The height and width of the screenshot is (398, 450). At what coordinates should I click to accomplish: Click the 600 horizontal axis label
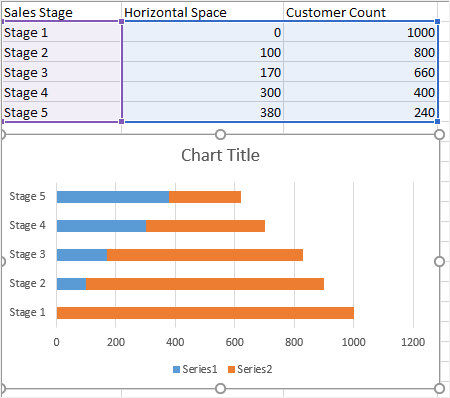(x=235, y=342)
